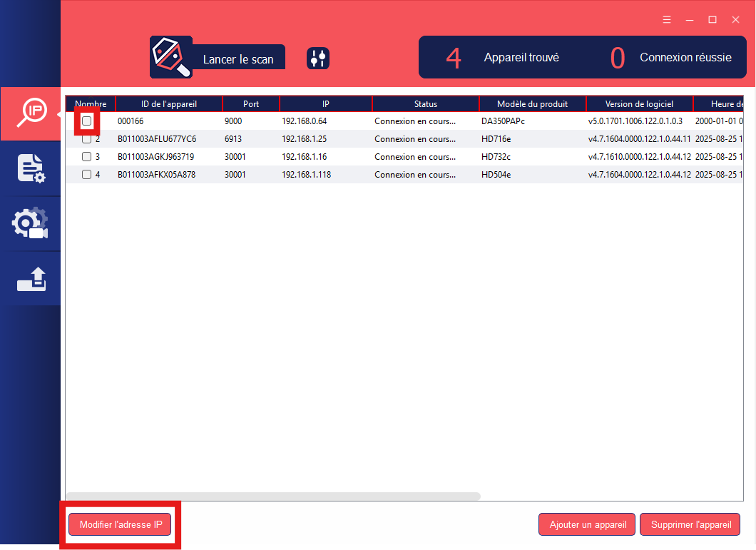Select IP address 192.168.1.16
Viewport: 756px width, 550px height.
[305, 157]
